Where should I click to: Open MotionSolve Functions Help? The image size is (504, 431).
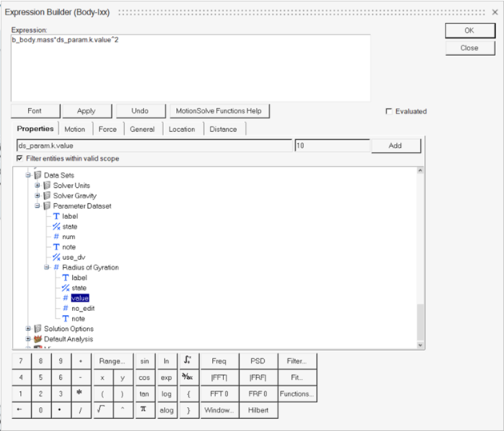[x=220, y=111]
